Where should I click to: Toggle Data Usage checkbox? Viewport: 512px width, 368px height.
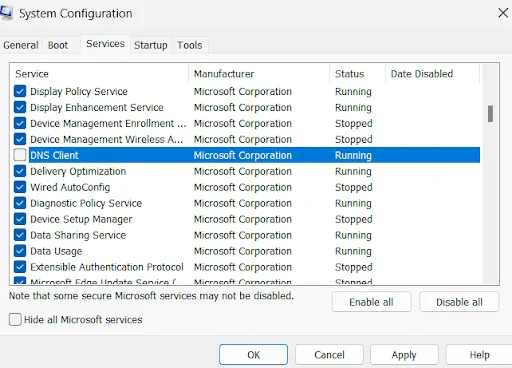tap(20, 251)
